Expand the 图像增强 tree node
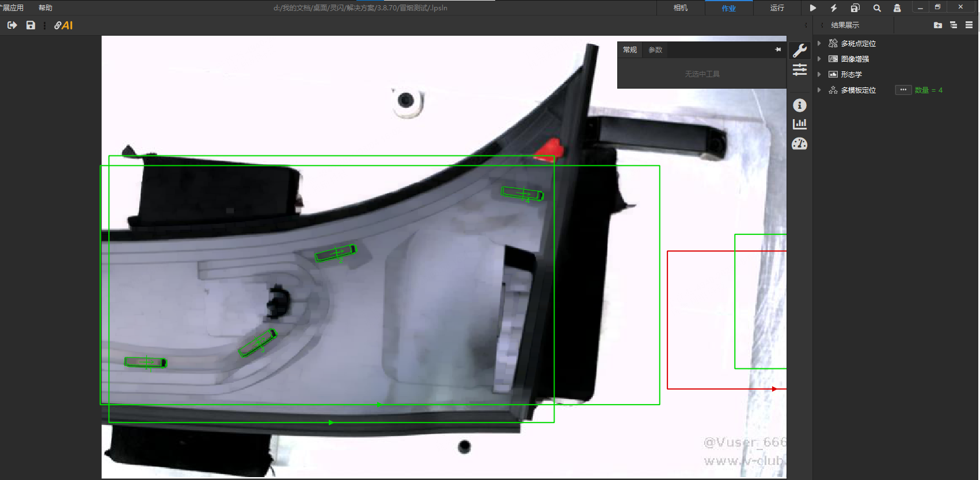 819,59
